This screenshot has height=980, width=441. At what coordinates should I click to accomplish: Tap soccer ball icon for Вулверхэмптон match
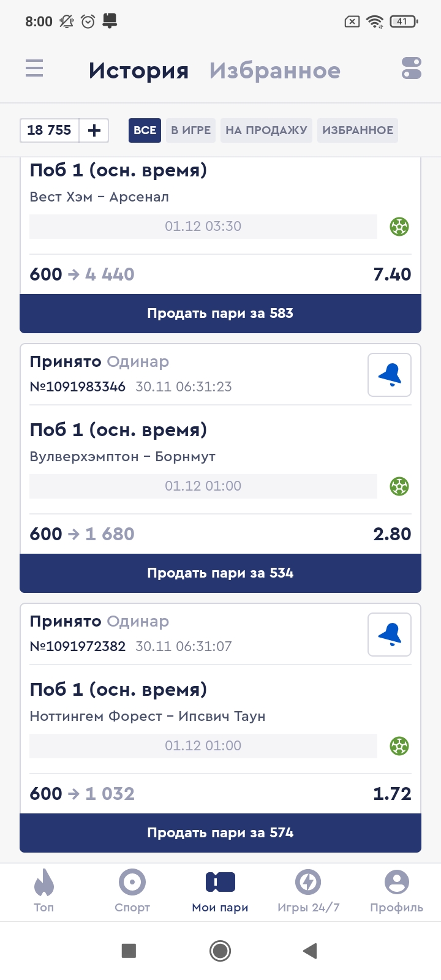click(x=399, y=486)
